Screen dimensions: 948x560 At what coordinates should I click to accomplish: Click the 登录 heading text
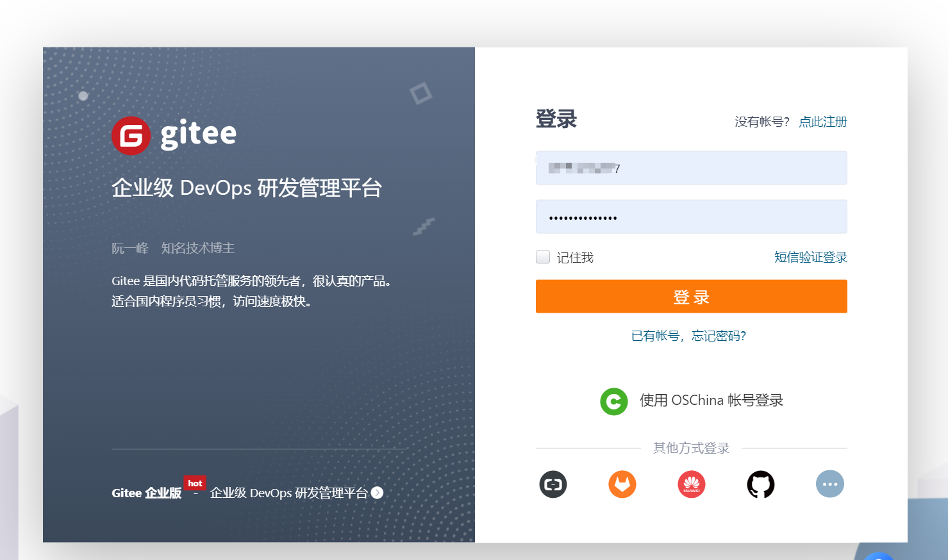[x=556, y=119]
